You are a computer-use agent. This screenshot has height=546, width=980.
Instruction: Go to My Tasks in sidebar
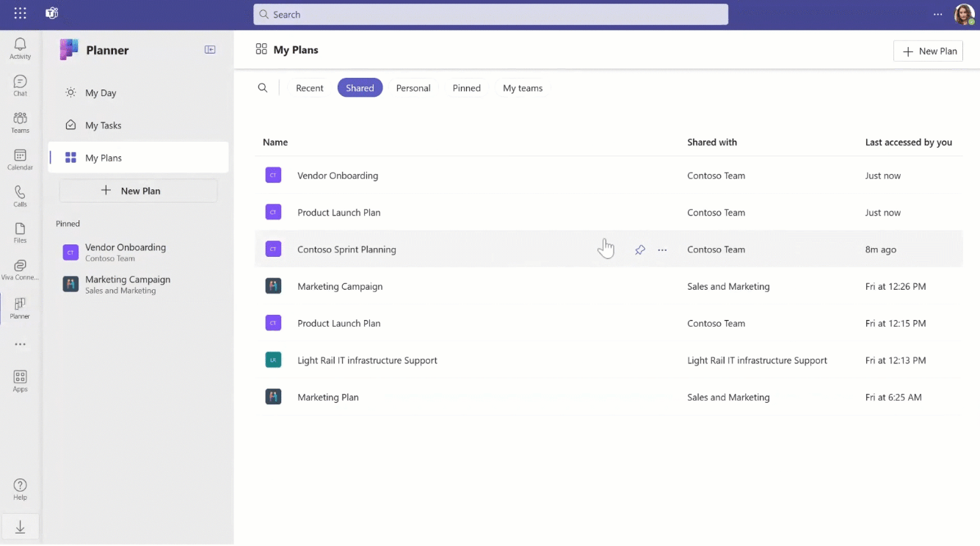[x=138, y=125]
